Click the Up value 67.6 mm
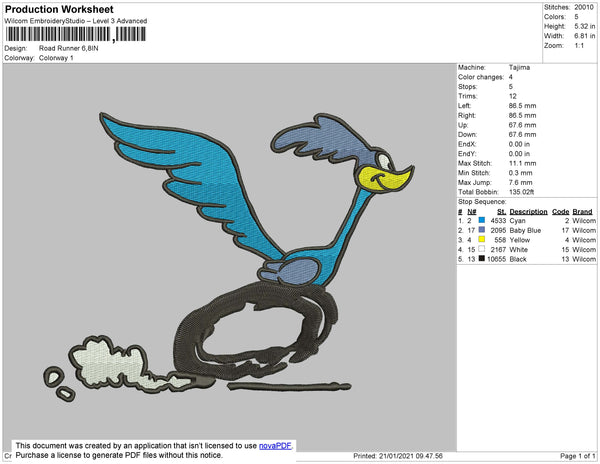The width and height of the screenshot is (600, 464). pos(522,125)
